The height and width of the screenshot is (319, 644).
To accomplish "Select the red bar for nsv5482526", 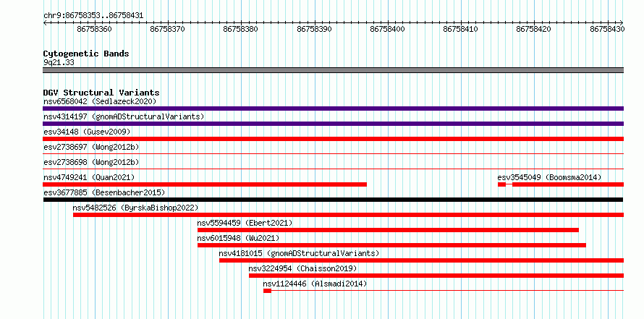I will (x=348, y=215).
